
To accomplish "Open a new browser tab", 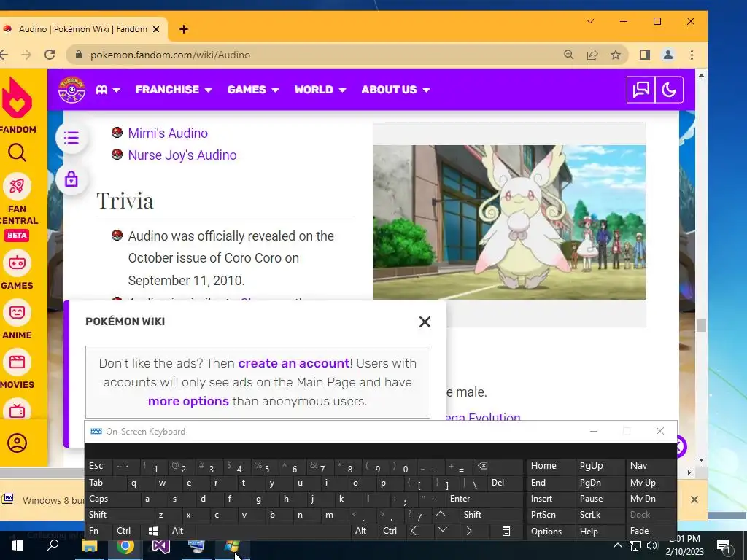I will coord(183,29).
